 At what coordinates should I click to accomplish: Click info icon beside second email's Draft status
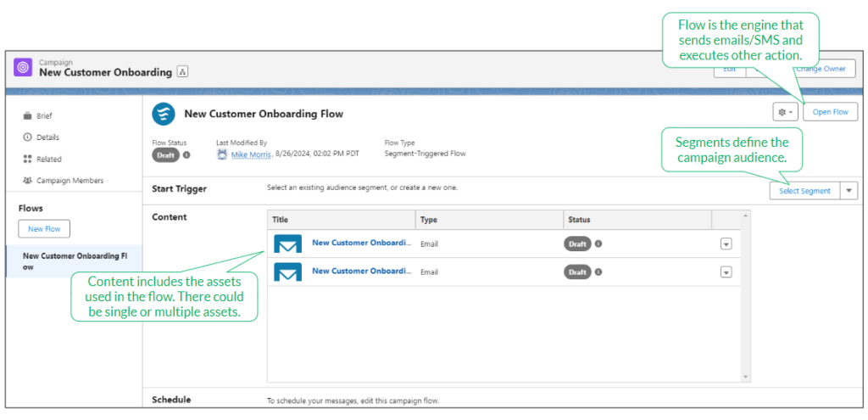[598, 272]
